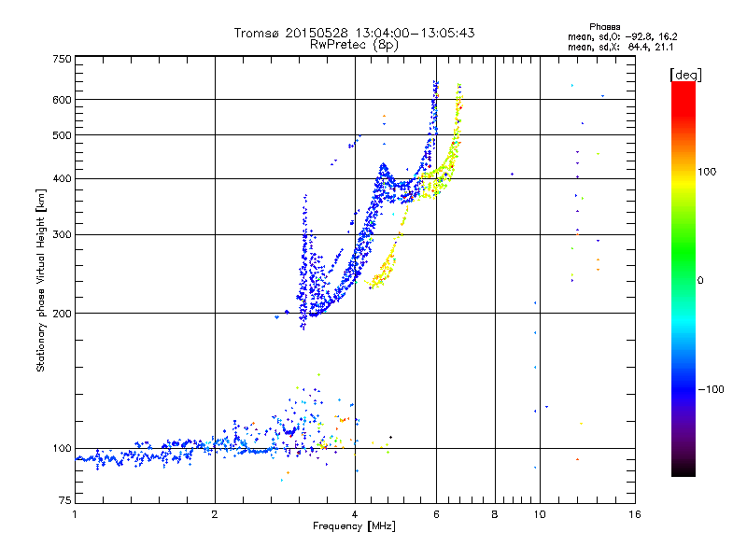
Task: Click the x-axis '6' tick label
Action: (436, 514)
